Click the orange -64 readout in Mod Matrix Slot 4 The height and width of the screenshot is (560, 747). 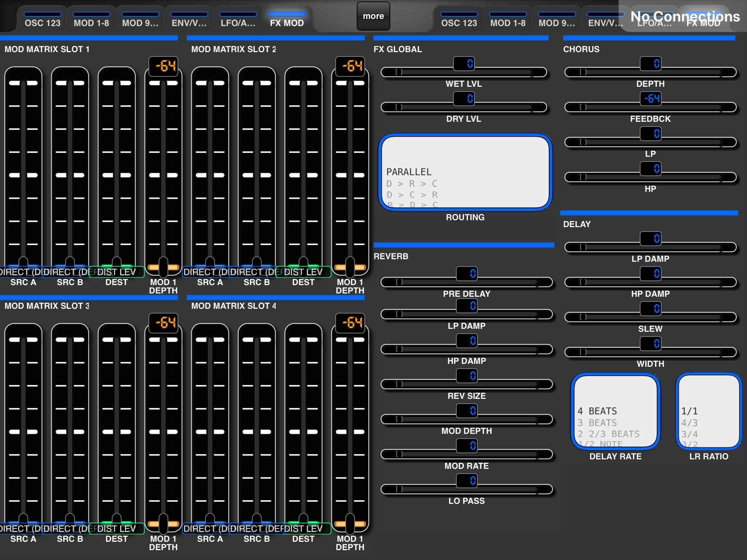pyautogui.click(x=350, y=323)
